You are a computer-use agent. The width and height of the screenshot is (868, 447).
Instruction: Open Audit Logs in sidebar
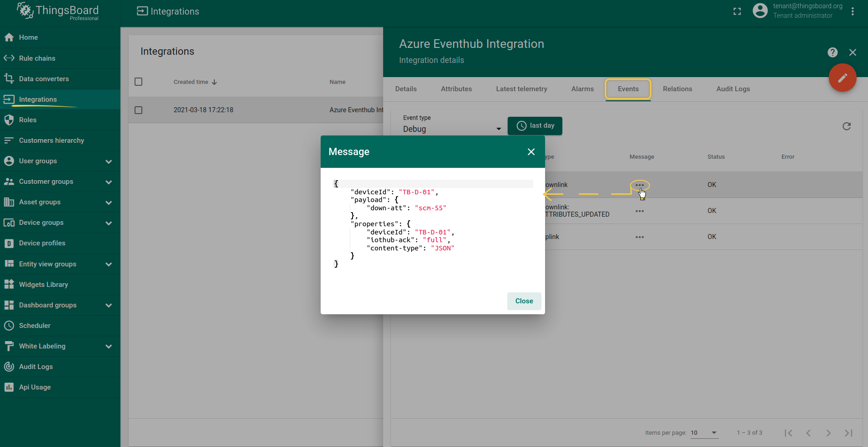60,367
